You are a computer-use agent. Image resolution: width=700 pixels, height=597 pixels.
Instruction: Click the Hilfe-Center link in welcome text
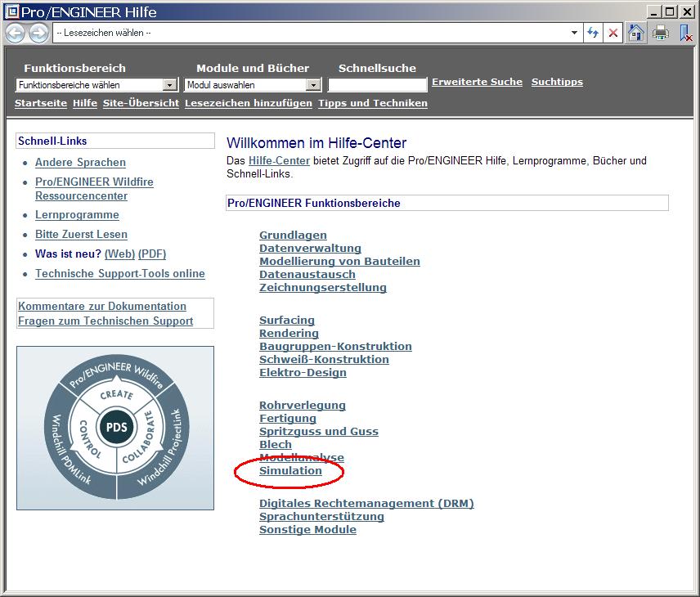(x=279, y=161)
